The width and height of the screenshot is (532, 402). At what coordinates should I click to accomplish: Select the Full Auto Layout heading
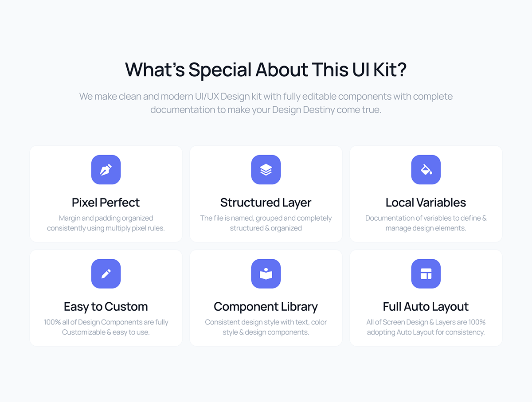pos(426,307)
